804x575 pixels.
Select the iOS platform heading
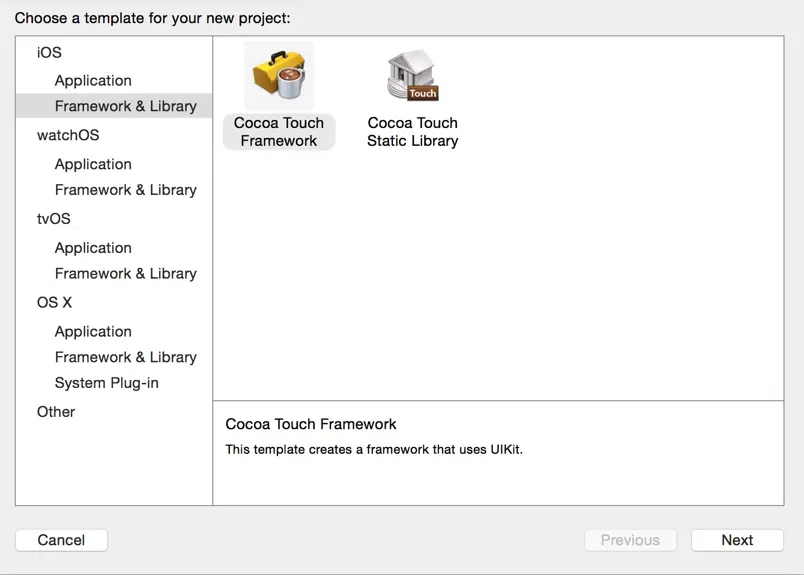pyautogui.click(x=49, y=52)
